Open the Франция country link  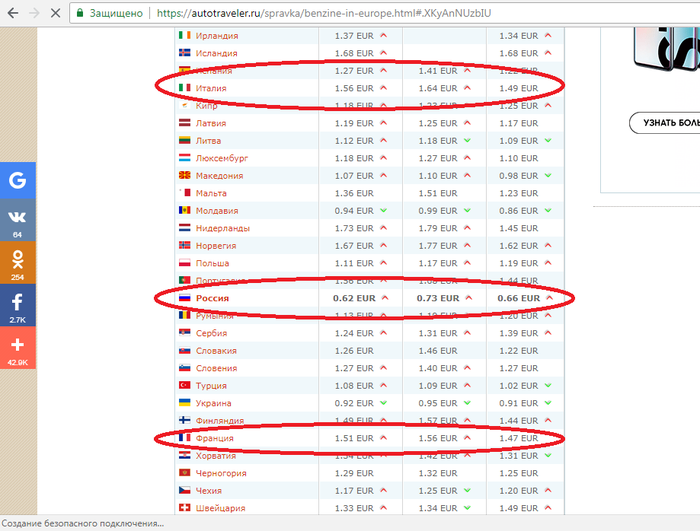(215, 438)
